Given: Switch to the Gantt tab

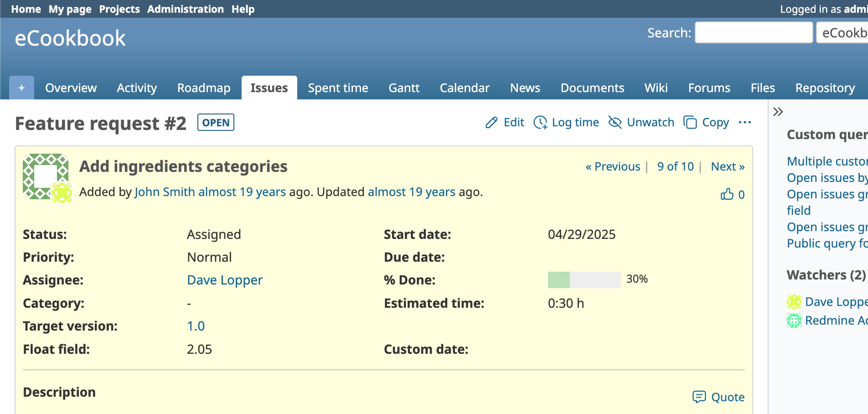Looking at the screenshot, I should 403,88.
